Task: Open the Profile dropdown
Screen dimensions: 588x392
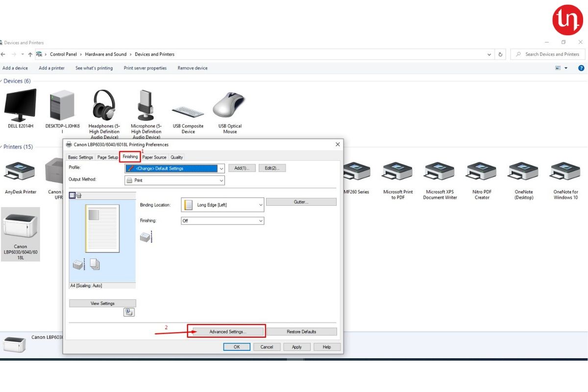Action: coord(175,168)
